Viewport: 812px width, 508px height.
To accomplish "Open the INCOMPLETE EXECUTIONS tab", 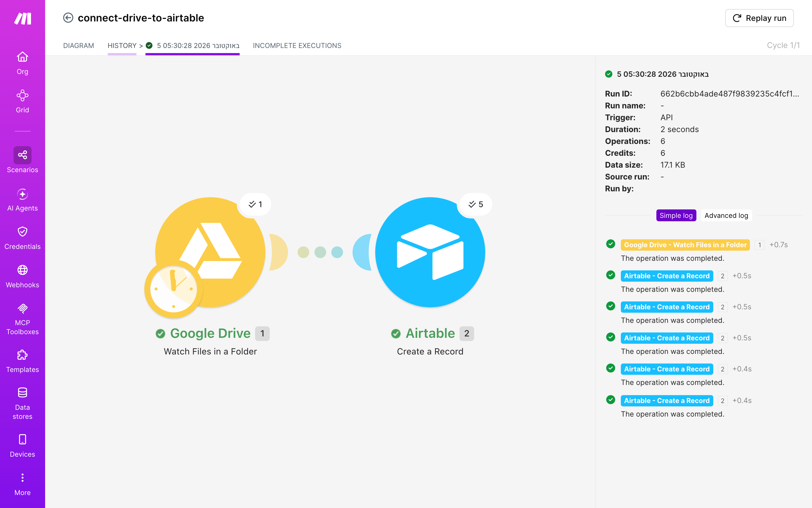I will 297,45.
